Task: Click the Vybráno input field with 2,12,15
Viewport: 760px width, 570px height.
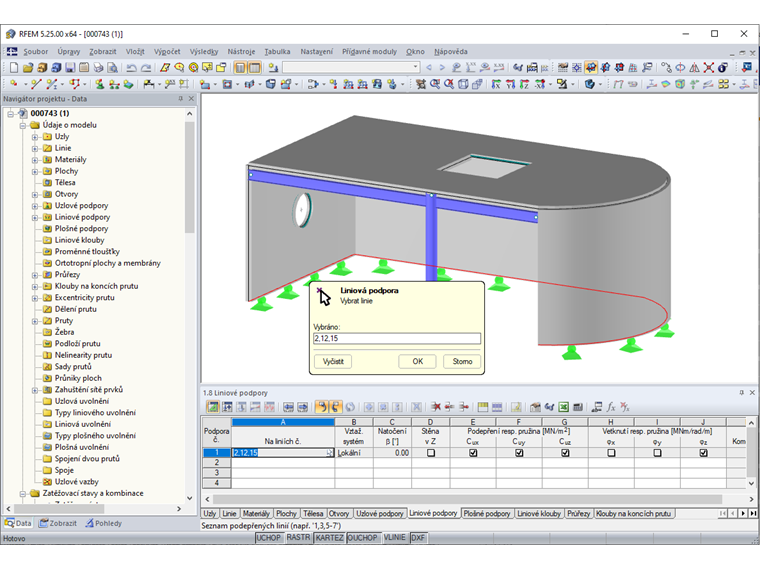Action: pos(397,338)
